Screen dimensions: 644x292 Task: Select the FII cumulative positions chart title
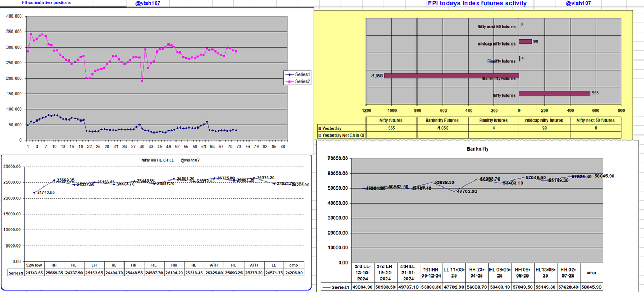pos(46,3)
